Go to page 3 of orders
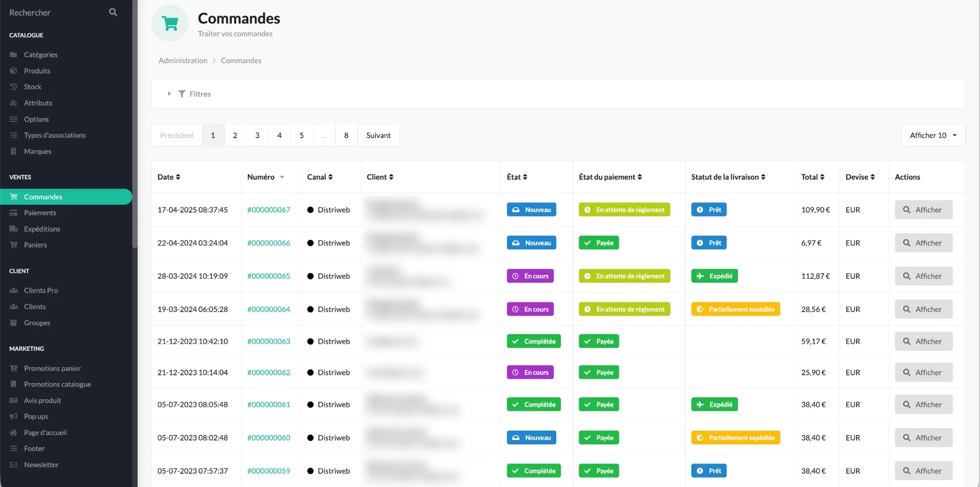Image resolution: width=980 pixels, height=487 pixels. (x=257, y=135)
